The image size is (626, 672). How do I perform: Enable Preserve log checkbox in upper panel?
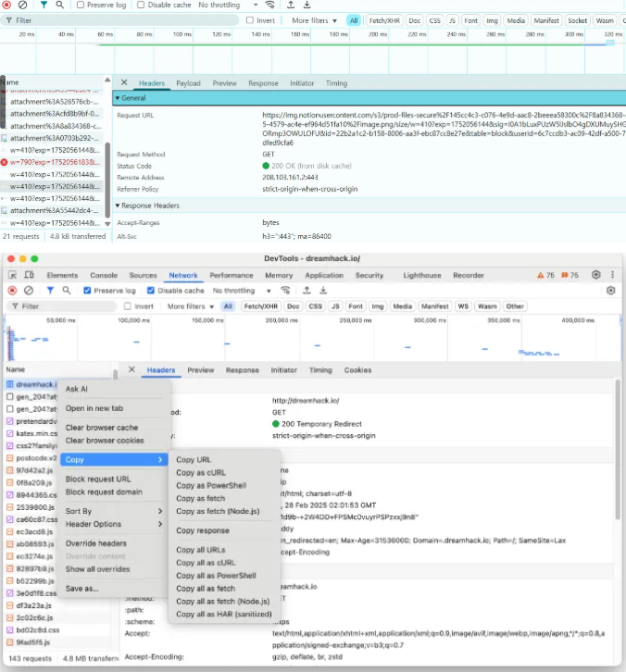[81, 5]
